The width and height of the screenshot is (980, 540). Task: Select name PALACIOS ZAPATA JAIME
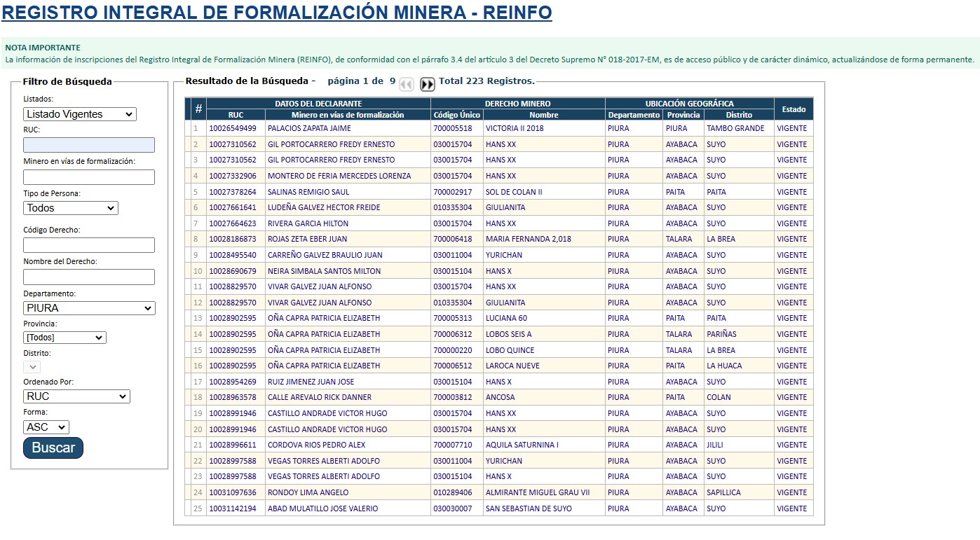[309, 129]
